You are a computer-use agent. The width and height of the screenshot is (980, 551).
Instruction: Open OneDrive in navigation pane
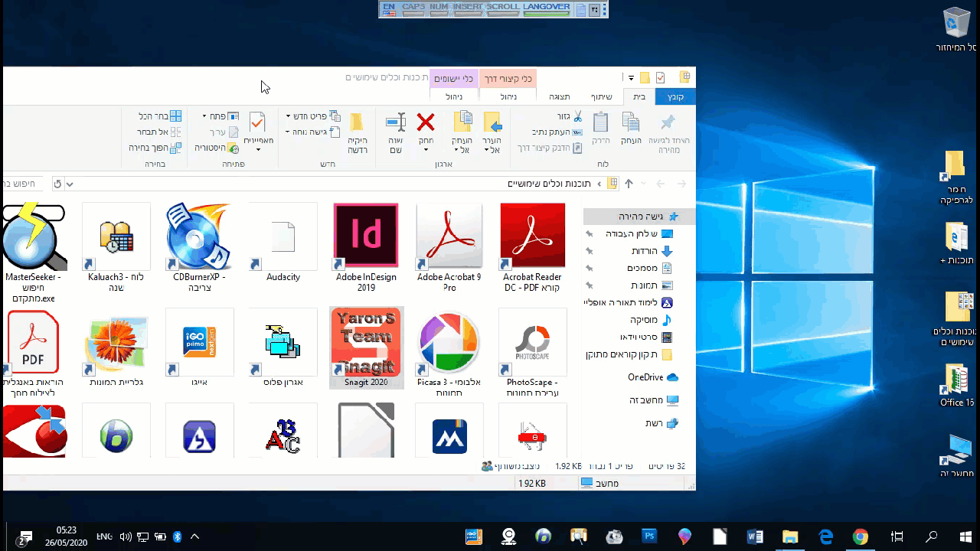[x=652, y=377]
